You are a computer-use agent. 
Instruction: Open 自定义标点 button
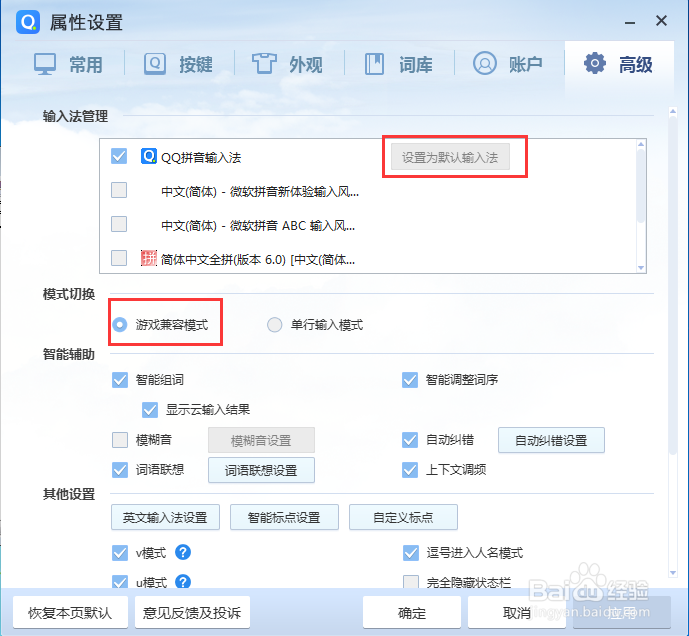tap(403, 517)
